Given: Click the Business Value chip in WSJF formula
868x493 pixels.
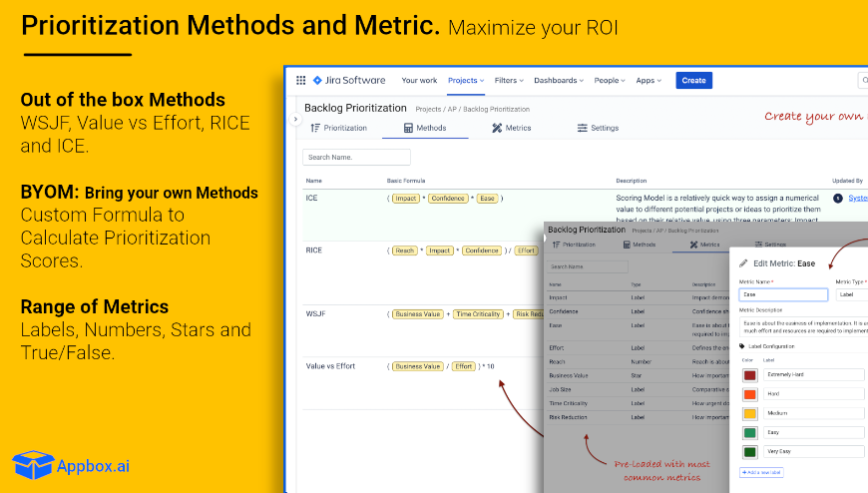Looking at the screenshot, I should click(x=417, y=314).
